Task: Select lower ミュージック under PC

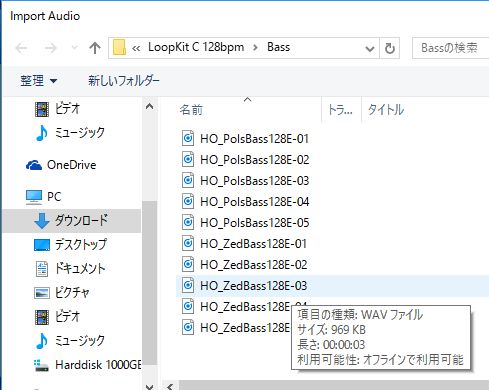Action: (70, 341)
